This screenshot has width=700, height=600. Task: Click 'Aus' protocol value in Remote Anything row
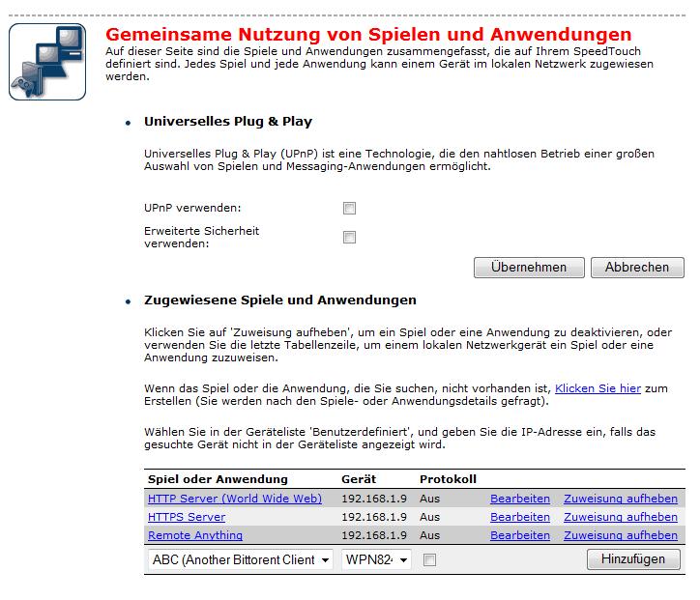coord(429,535)
